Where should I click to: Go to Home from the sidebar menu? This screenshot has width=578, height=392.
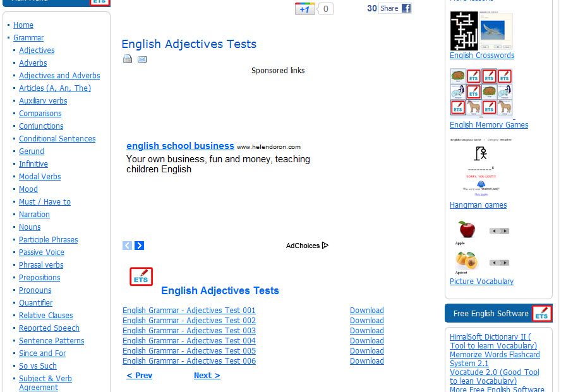(x=23, y=25)
